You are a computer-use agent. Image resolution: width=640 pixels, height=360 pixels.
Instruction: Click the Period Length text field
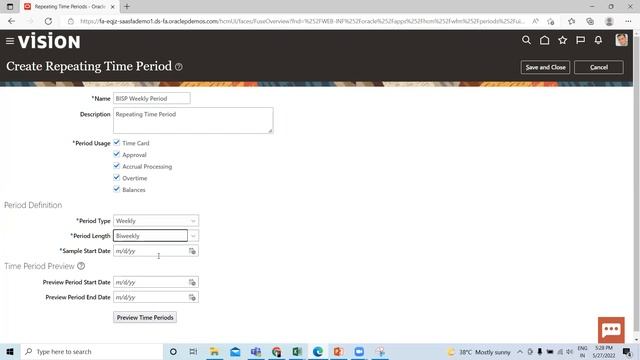pos(150,236)
